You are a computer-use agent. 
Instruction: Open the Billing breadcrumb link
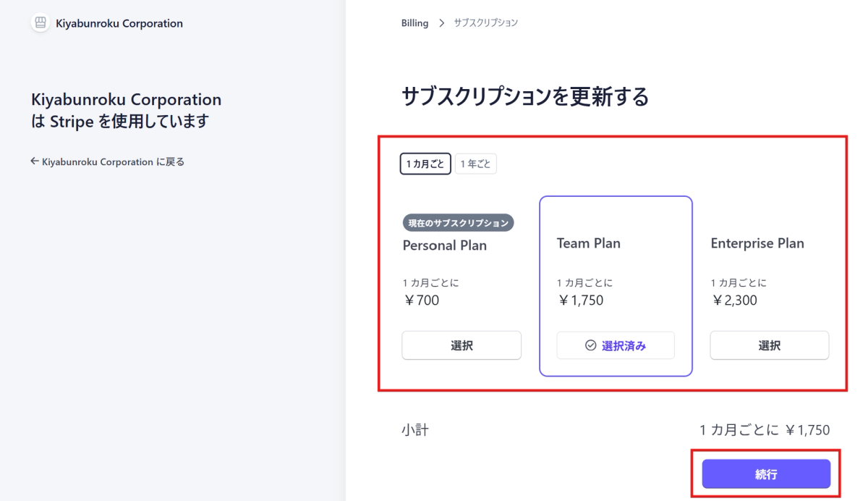click(x=414, y=23)
